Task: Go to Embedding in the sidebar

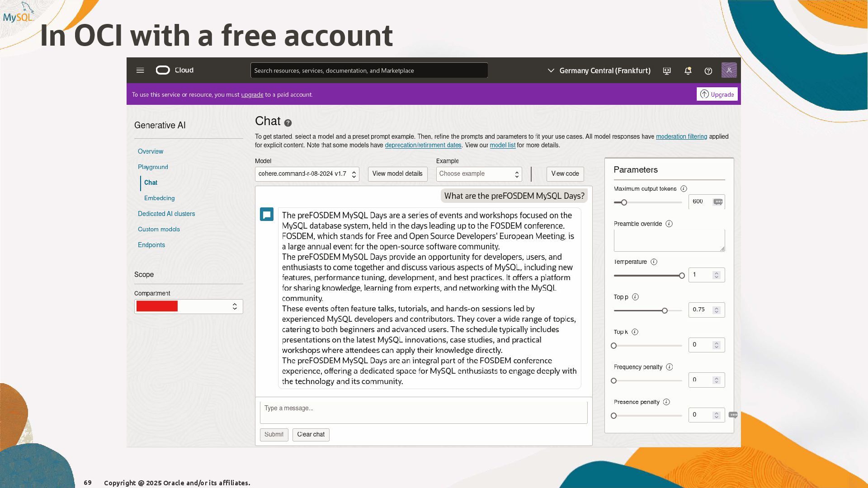Action: (159, 198)
